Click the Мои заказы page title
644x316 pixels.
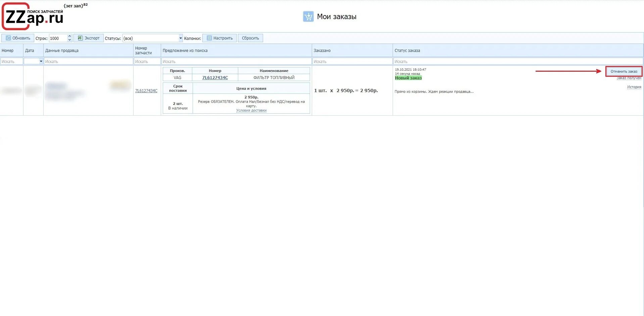337,16
